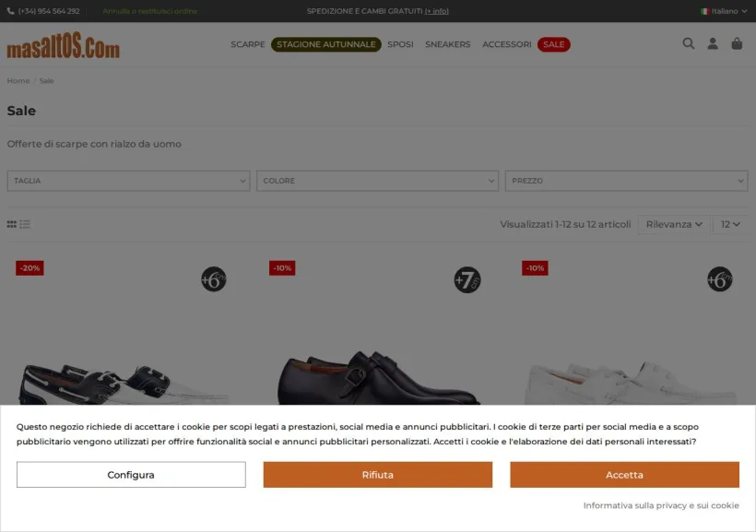The height and width of the screenshot is (532, 756).
Task: Open the (+ info) shipping link
Action: tap(436, 11)
